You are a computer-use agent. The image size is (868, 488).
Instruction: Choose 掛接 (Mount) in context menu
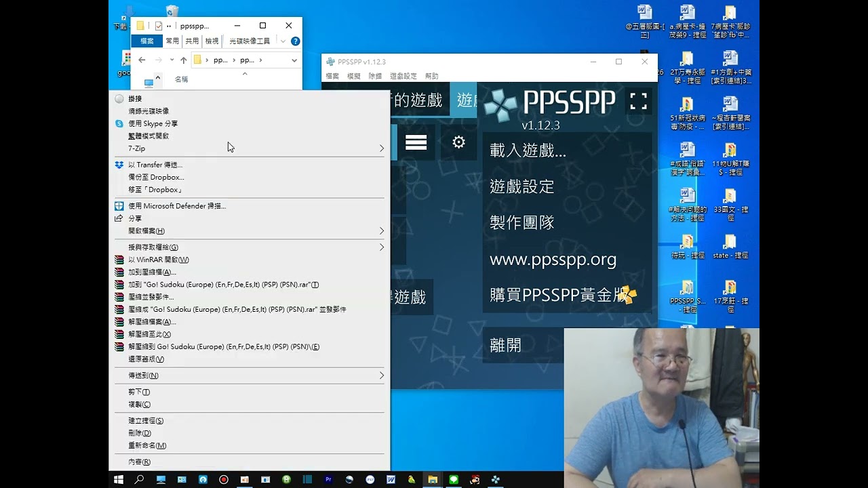point(249,99)
